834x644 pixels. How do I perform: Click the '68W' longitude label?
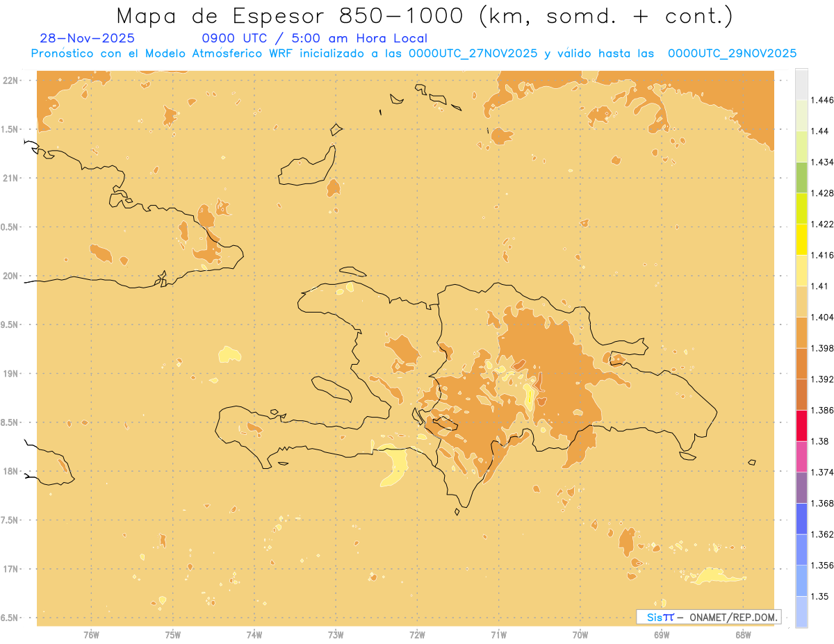coord(743,635)
